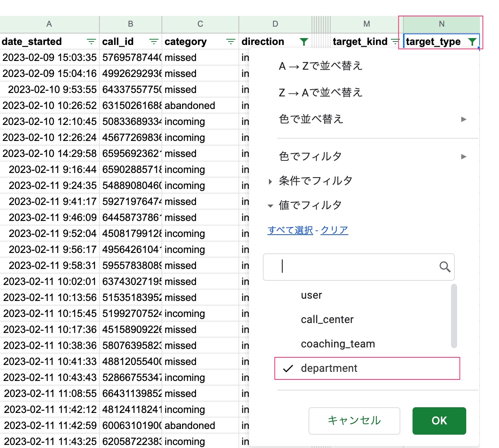
Task: Select missed cell in 10:41:33 row
Action: 200,362
